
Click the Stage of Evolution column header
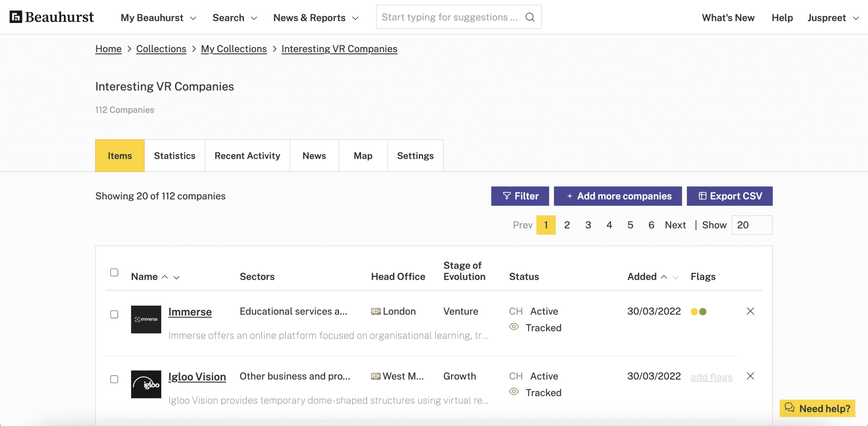click(464, 271)
